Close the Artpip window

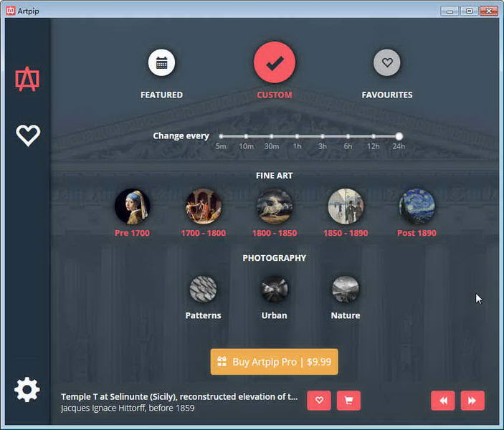tap(489, 11)
